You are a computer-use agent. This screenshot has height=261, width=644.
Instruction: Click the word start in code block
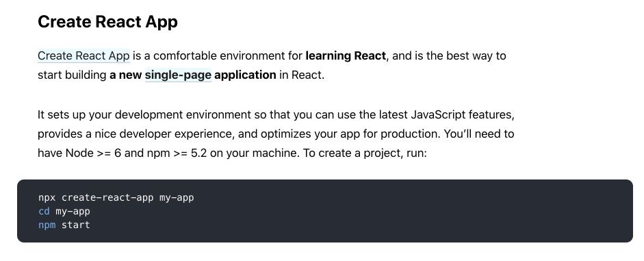tap(75, 225)
